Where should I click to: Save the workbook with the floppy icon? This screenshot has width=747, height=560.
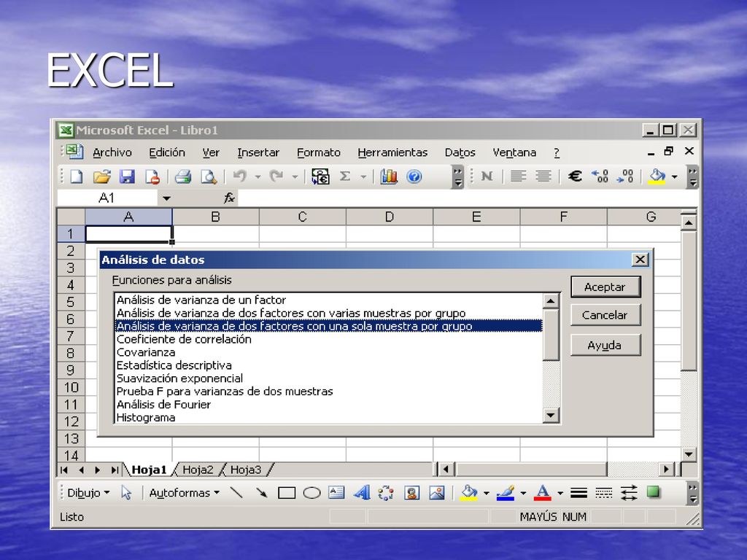tap(127, 176)
